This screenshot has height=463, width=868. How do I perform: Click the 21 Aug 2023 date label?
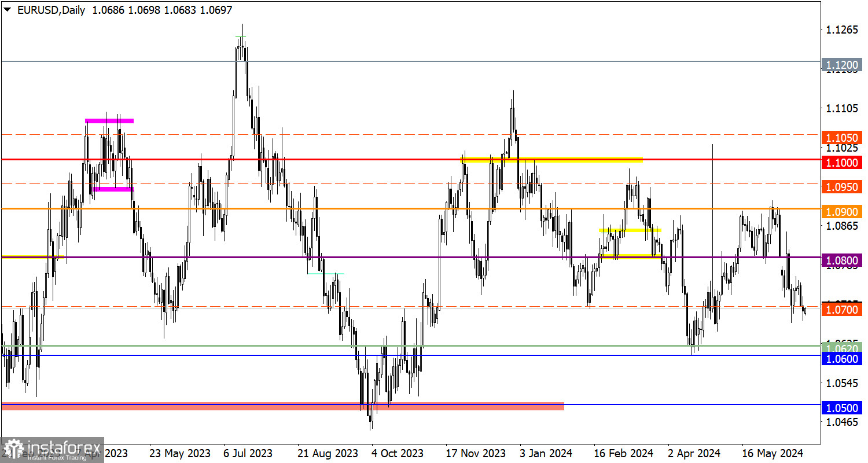[328, 453]
